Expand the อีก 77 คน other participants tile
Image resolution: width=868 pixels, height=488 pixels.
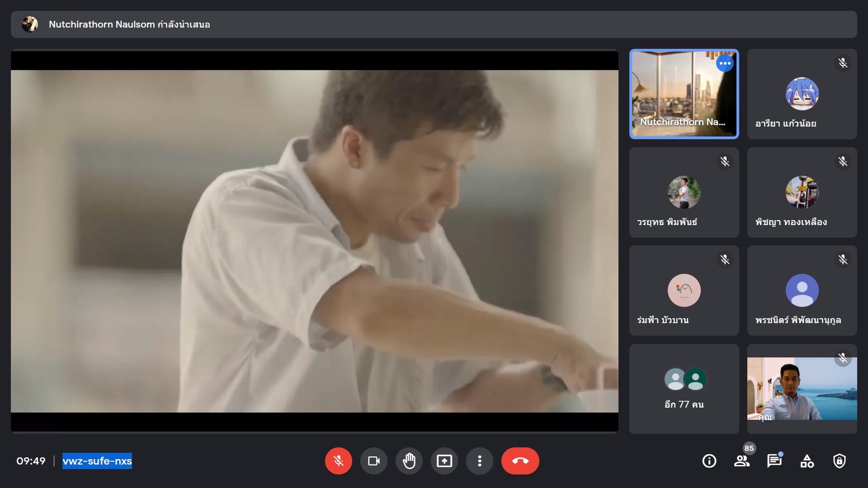(684, 389)
